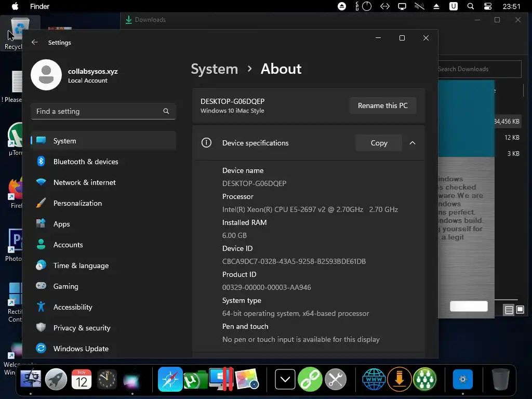Open Windows Update settings
The width and height of the screenshot is (532, 399).
[103, 349]
